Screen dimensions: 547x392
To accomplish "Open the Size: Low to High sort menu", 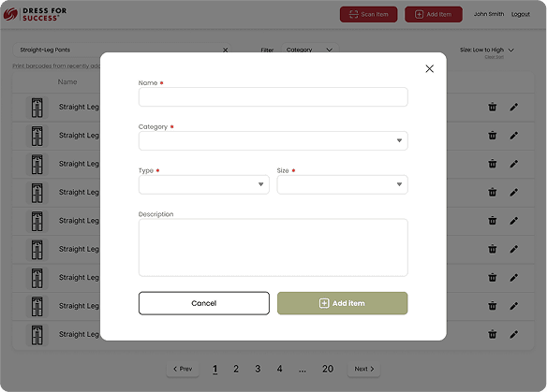I will click(x=487, y=50).
